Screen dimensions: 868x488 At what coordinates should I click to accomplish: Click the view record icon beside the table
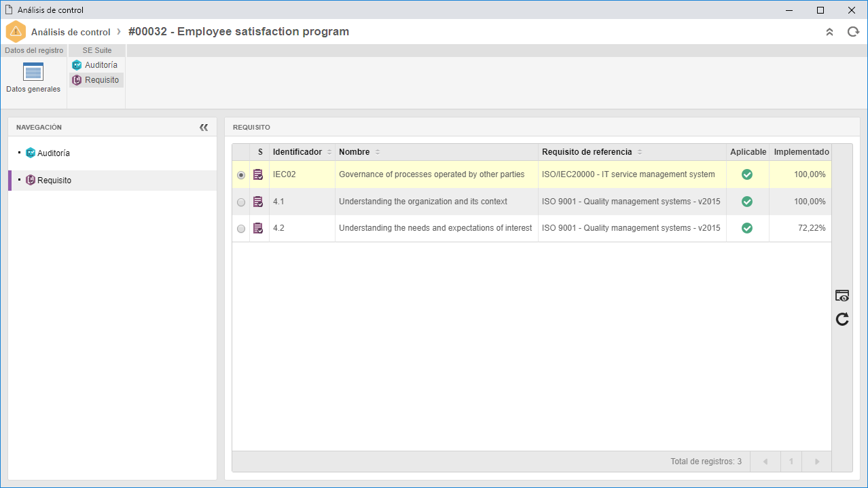coord(842,296)
